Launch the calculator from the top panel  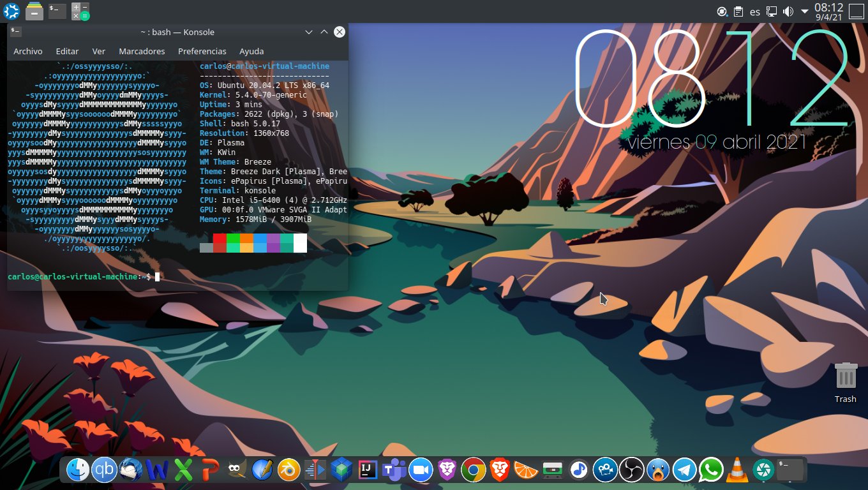[80, 11]
